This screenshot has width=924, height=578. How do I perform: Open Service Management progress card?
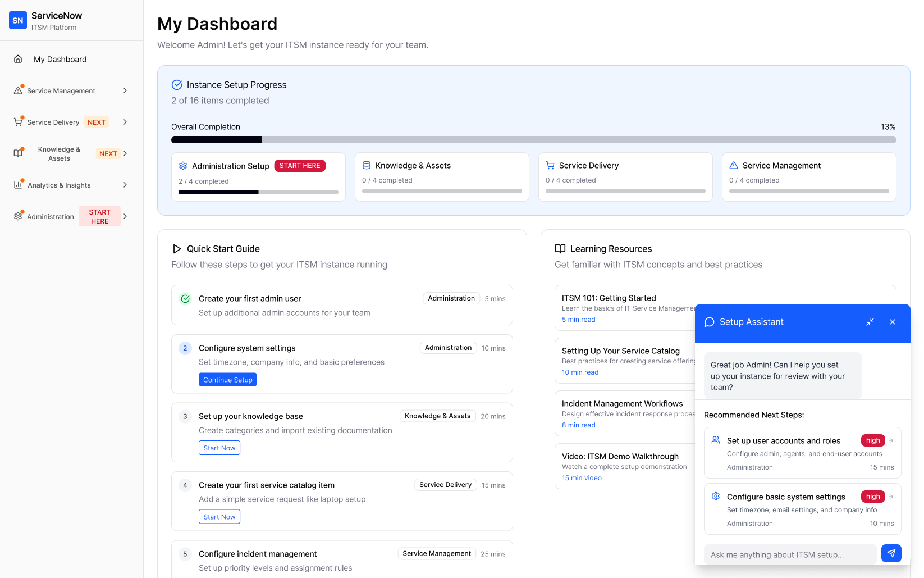click(x=809, y=177)
